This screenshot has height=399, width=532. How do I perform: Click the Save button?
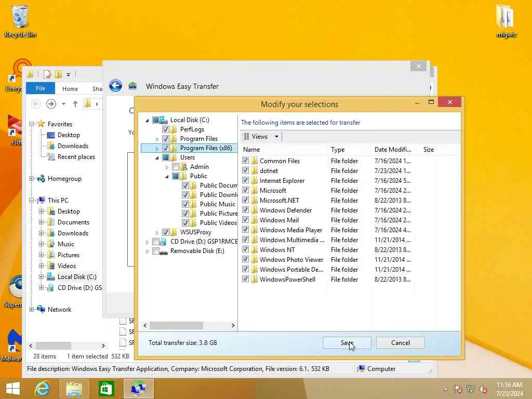click(x=347, y=343)
